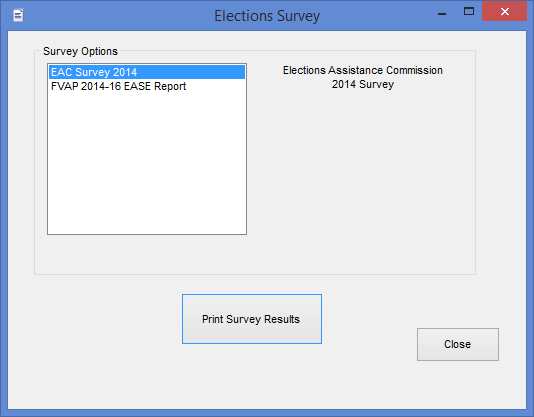Screen dimensions: 534x417
Task: Click the highlighted blue row in the list
Action: click(x=146, y=72)
